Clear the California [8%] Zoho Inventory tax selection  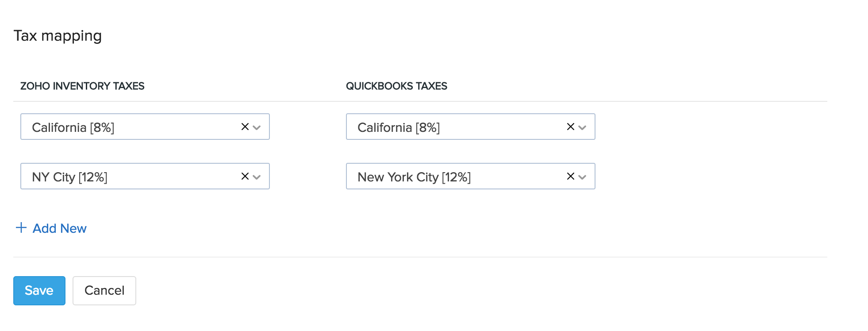point(244,127)
